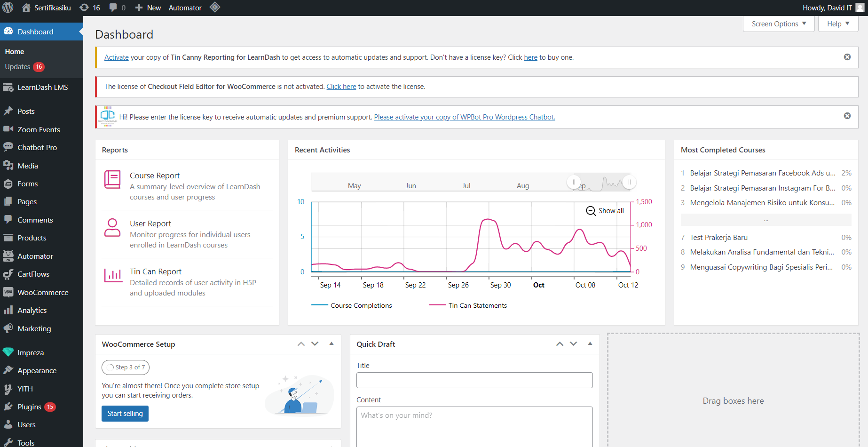The width and height of the screenshot is (868, 447).
Task: Open Automator robot icon in sidebar
Action: point(8,256)
